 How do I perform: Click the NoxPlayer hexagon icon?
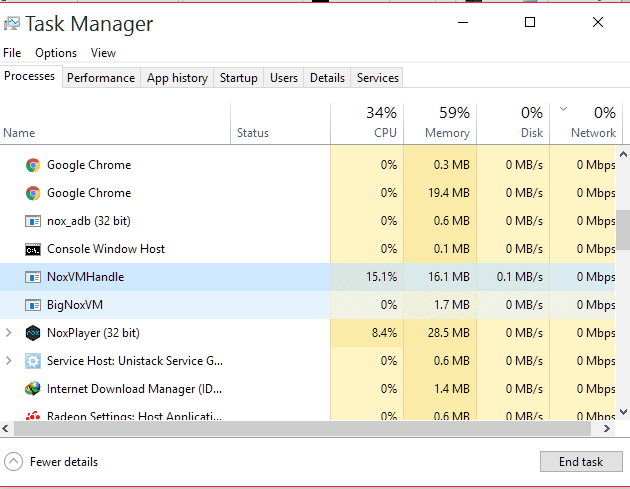(33, 333)
